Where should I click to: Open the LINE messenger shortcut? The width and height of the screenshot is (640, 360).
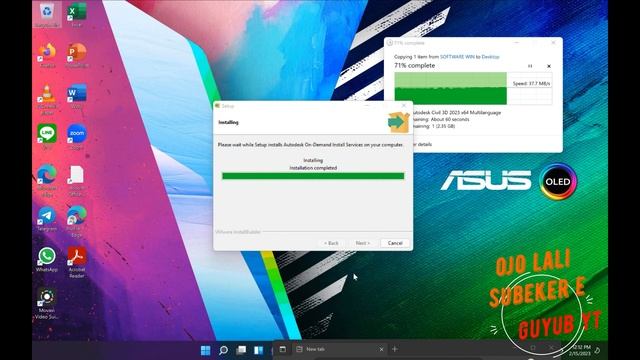point(47,137)
